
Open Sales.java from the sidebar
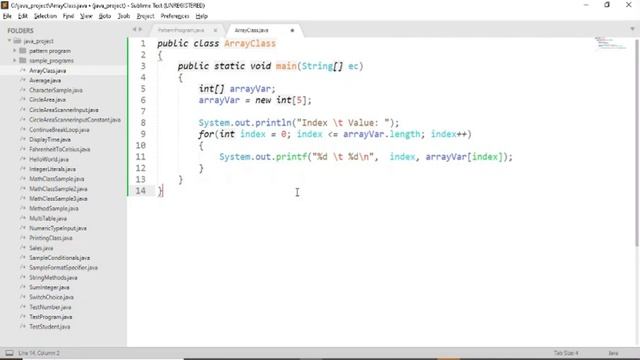click(41, 248)
